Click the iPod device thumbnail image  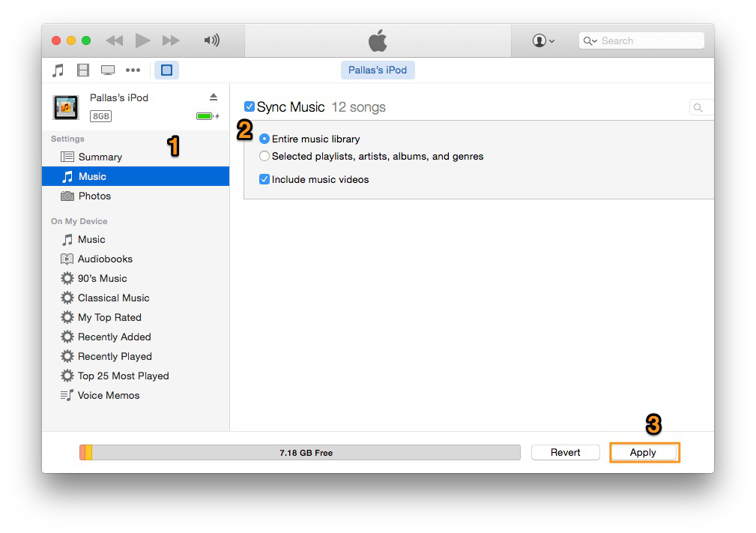pyautogui.click(x=66, y=107)
